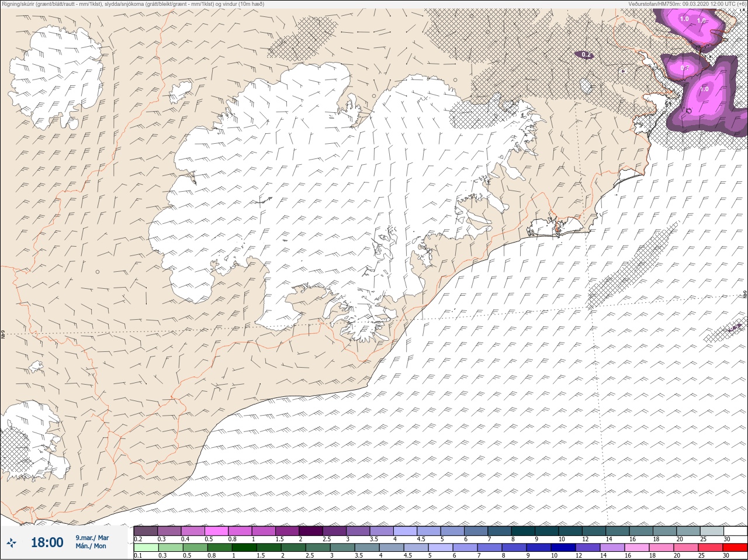Click the '0.2' label starting the upper legend row
Viewport: 748px width, 560px height.
point(138,538)
